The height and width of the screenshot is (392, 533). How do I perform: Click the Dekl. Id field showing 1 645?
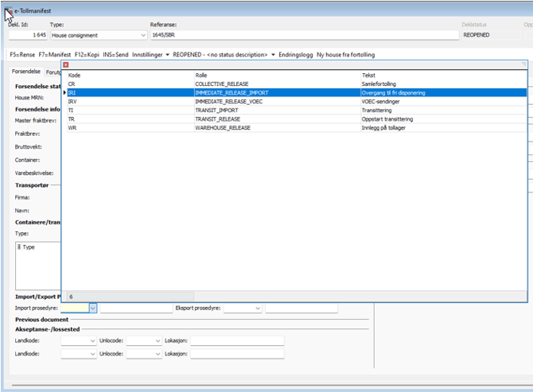click(28, 35)
